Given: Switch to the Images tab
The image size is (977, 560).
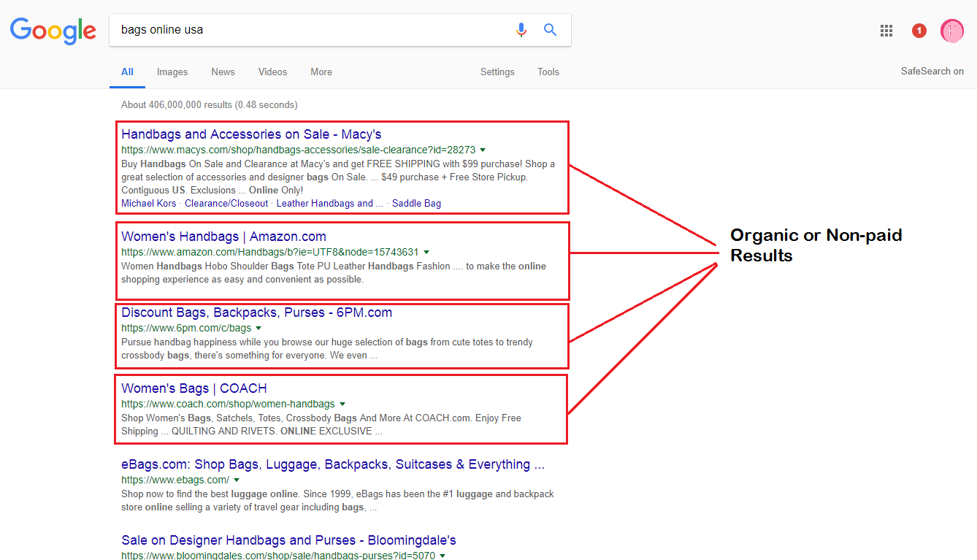Looking at the screenshot, I should coord(172,72).
